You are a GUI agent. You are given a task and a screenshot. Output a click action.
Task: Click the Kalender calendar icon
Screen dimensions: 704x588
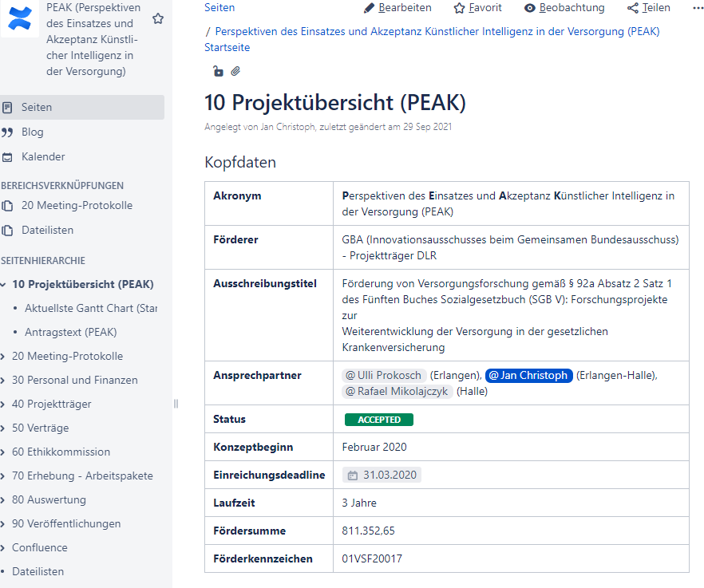pos(7,157)
